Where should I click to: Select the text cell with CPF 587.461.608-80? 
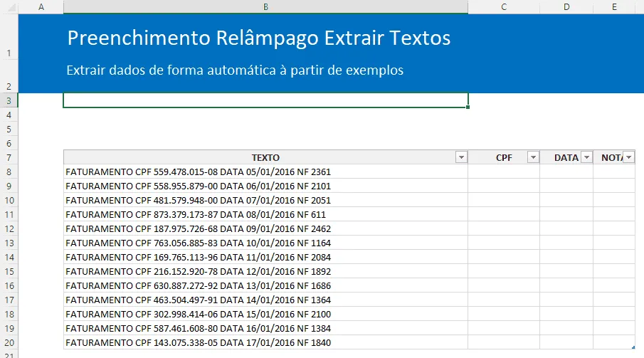tap(265, 328)
